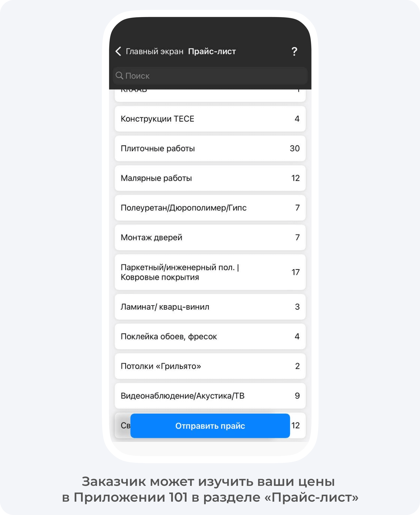The height and width of the screenshot is (515, 420).
Task: Tap the partially hidden KRAAB row
Action: coord(210,95)
